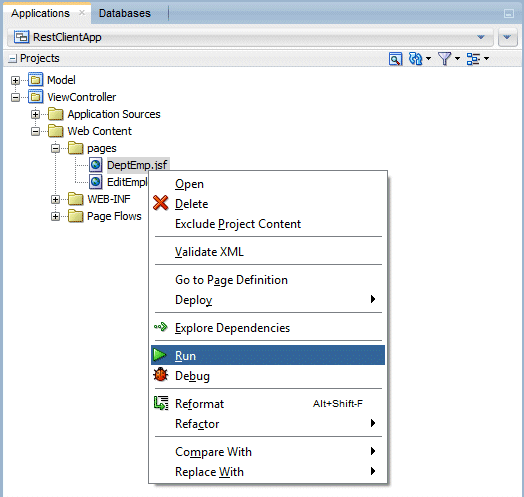Collapse the ViewController project node
The height and width of the screenshot is (497, 524).
[15, 98]
